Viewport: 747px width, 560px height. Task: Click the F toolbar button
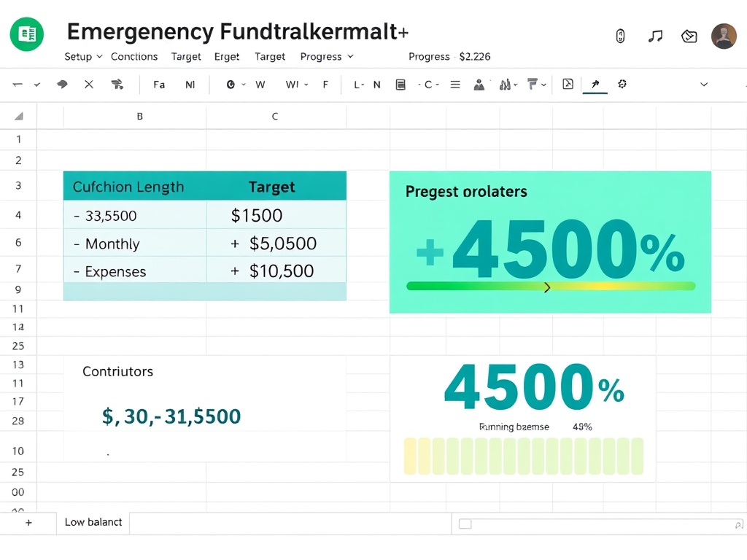coord(325,85)
